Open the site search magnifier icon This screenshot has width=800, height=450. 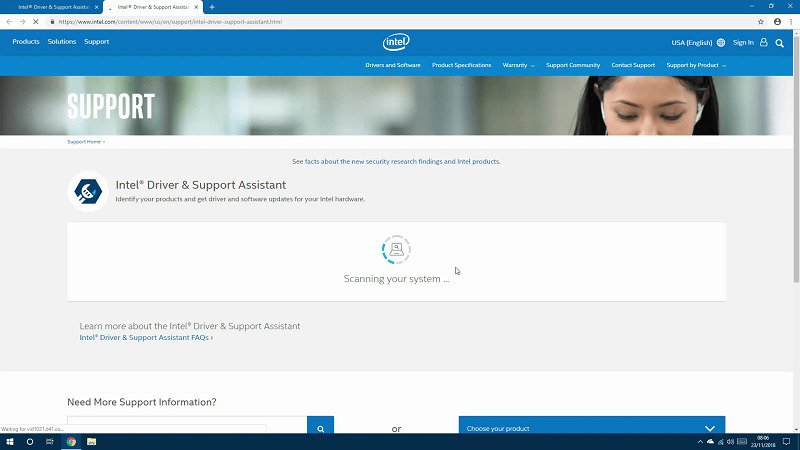pyautogui.click(x=778, y=42)
